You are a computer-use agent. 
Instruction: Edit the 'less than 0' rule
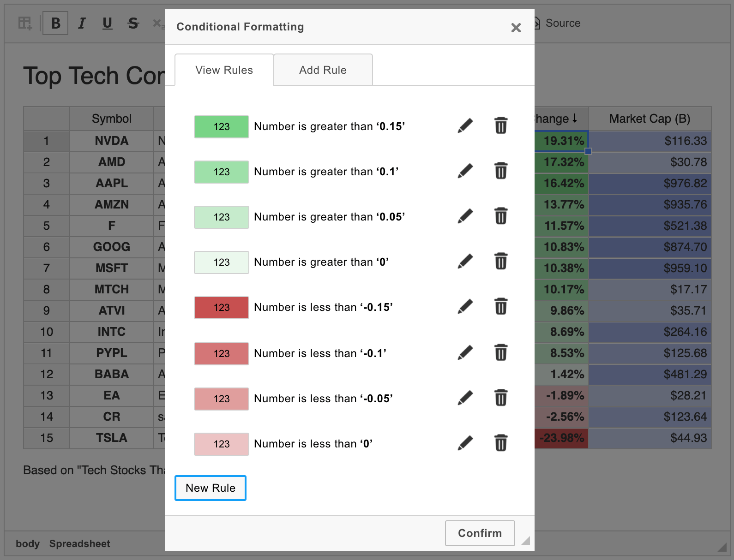point(465,443)
